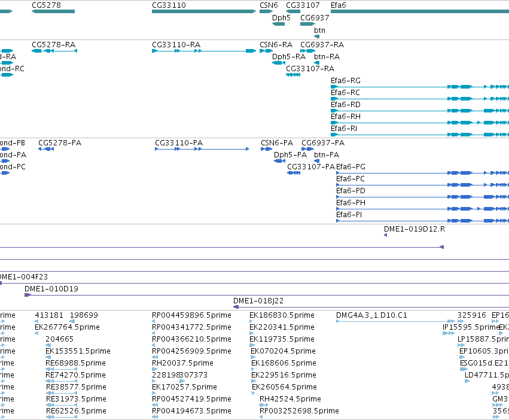Click protein btn-PA

pyautogui.click(x=317, y=161)
